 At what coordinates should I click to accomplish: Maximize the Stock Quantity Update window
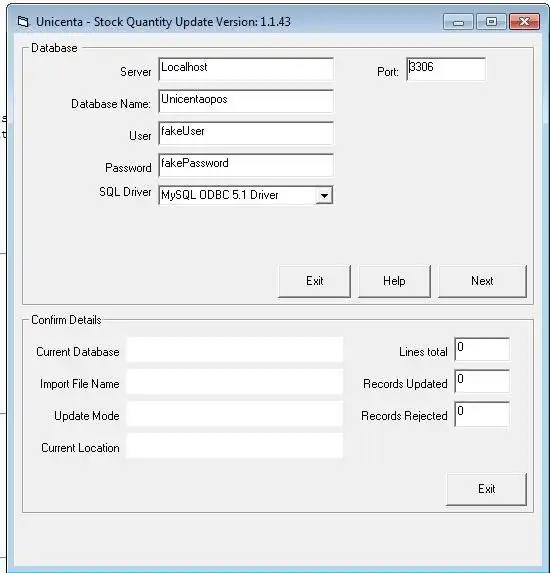click(491, 22)
